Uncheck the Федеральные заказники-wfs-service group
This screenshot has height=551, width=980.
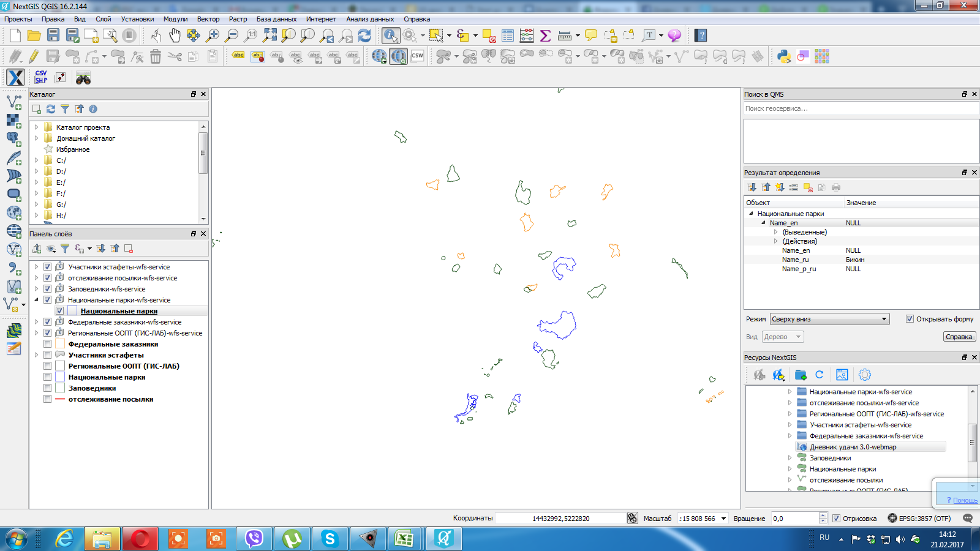tap(47, 322)
